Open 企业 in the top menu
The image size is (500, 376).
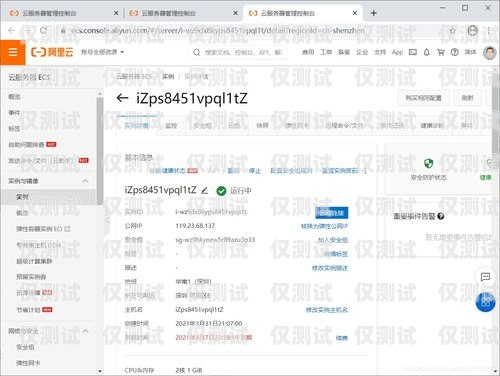click(362, 52)
